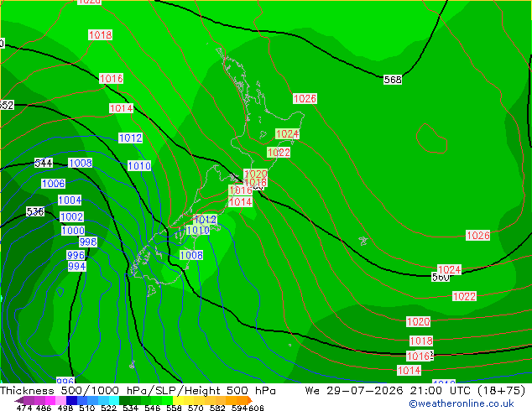This screenshot has width=532, height=411.
Task: Click the orange arrow end of the color scale
Action: coord(250,400)
